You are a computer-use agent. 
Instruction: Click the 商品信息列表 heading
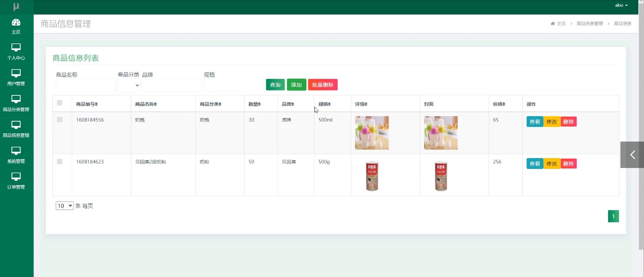point(76,58)
